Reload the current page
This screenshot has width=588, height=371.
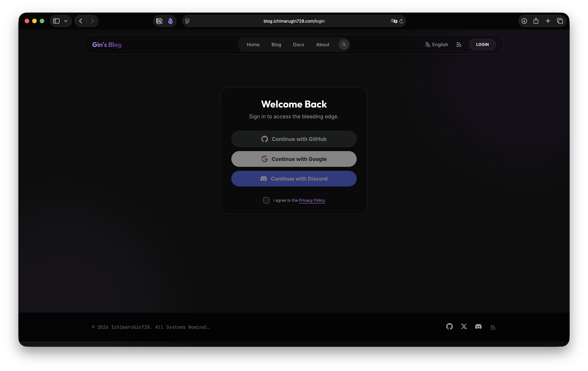401,21
